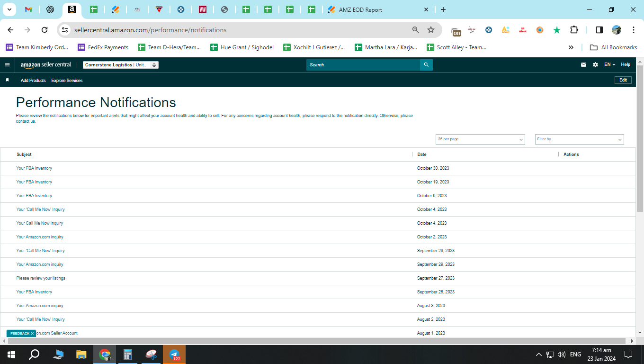Open the Chrome three-dot menu
The height and width of the screenshot is (364, 644).
coord(633,30)
